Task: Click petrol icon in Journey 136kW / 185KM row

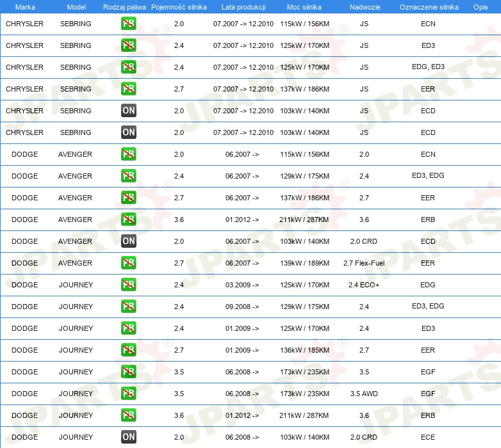Action: [x=128, y=349]
